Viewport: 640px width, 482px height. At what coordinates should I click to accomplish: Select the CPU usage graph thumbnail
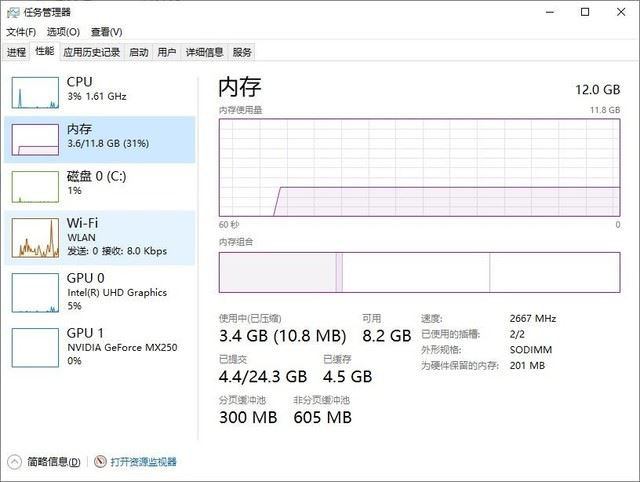(x=36, y=90)
